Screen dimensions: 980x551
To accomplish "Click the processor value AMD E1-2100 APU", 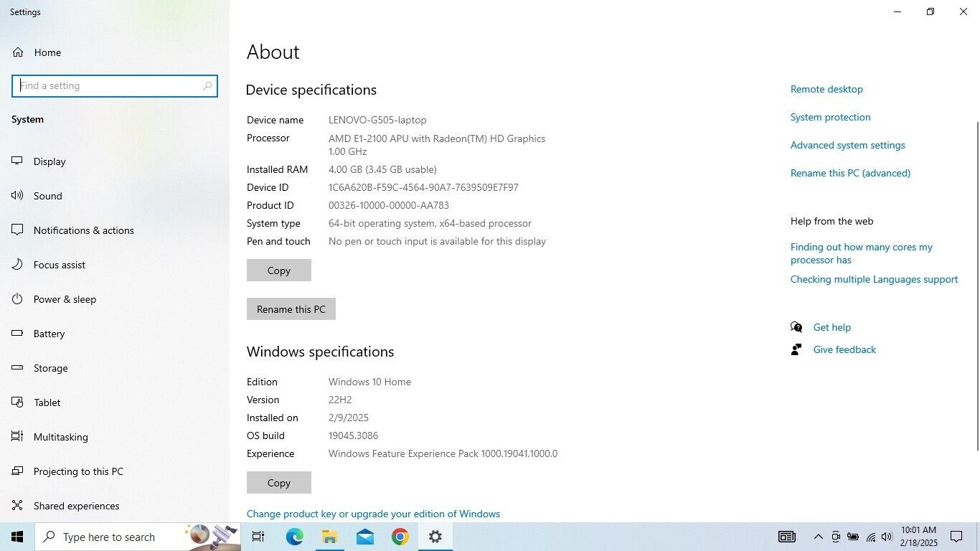I will [437, 145].
